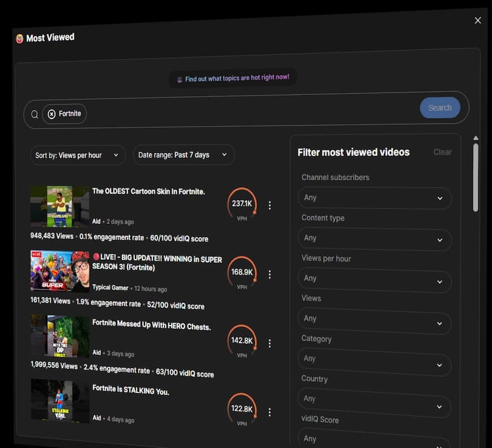This screenshot has height=448, width=492.
Task: Click the 122.8K VPH gauge icon
Action: tap(242, 409)
